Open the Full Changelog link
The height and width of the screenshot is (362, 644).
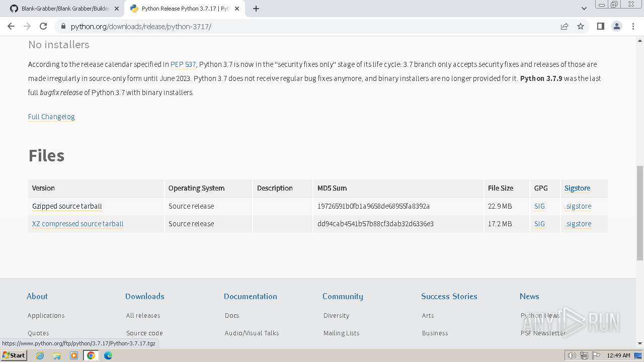(51, 117)
